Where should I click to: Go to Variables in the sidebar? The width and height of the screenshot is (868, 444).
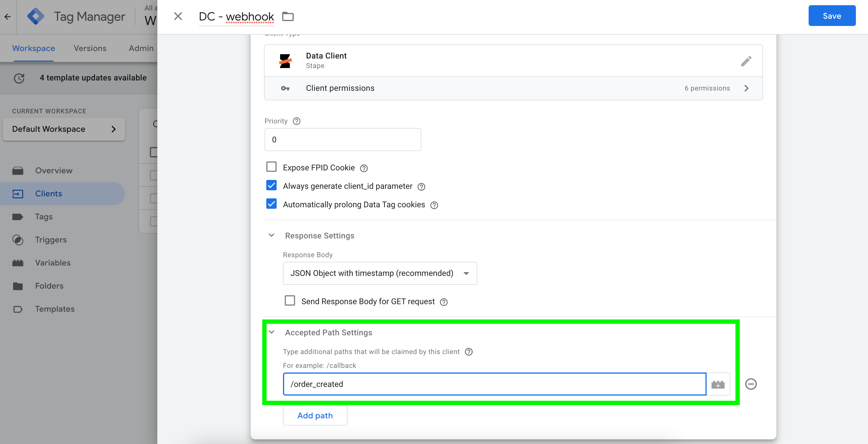[62, 263]
